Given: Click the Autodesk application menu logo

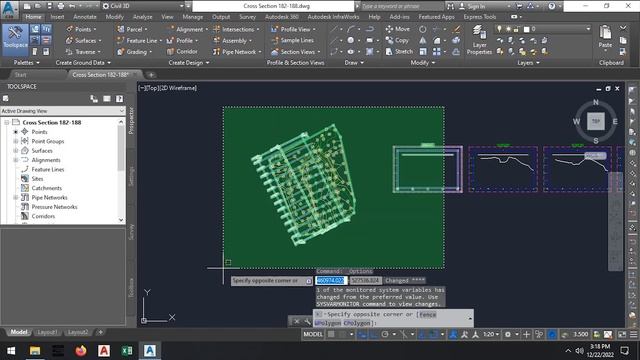Looking at the screenshot, I should (9, 9).
